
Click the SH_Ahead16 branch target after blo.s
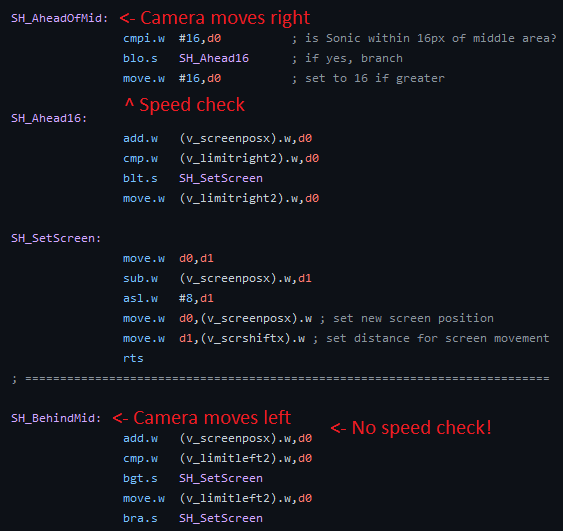(214, 58)
